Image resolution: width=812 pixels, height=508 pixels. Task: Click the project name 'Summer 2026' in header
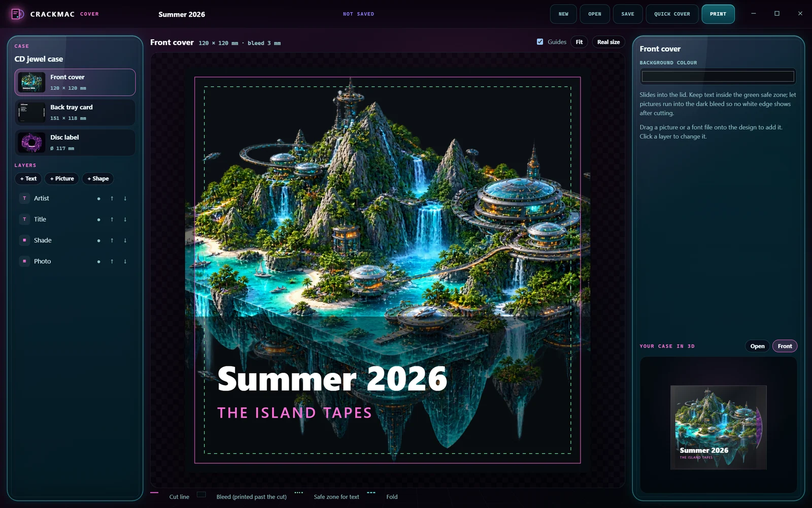[x=182, y=14]
